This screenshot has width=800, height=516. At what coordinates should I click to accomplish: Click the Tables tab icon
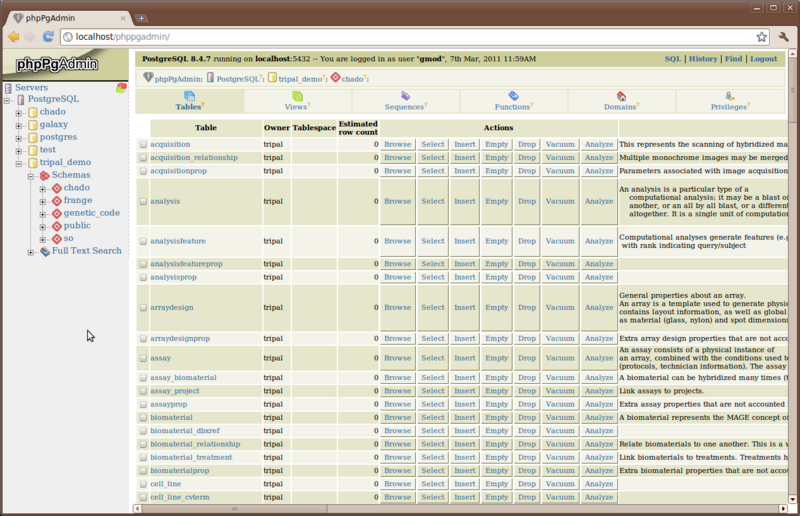(x=189, y=96)
